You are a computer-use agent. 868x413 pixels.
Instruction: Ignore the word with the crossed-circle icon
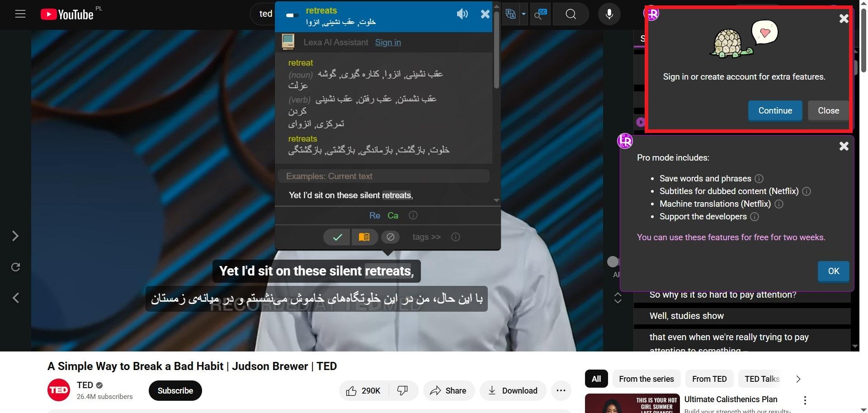(391, 237)
